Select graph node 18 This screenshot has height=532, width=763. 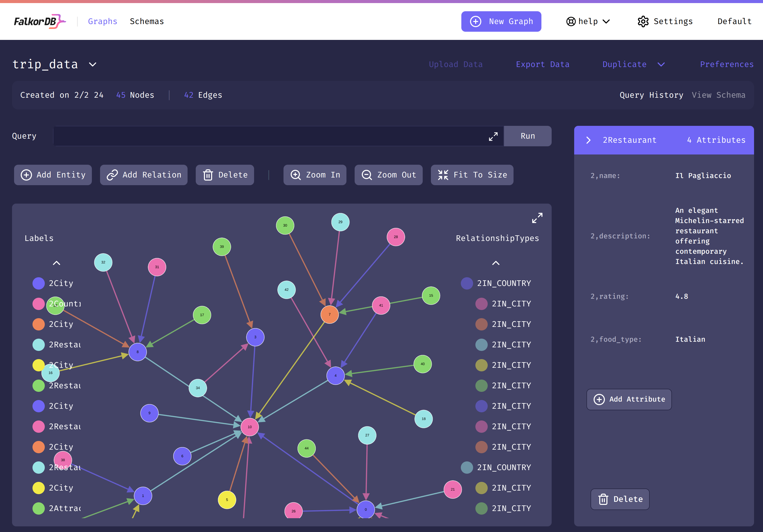coord(423,419)
